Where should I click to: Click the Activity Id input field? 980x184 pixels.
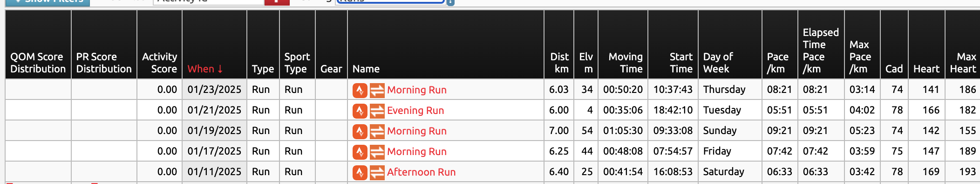click(208, 2)
